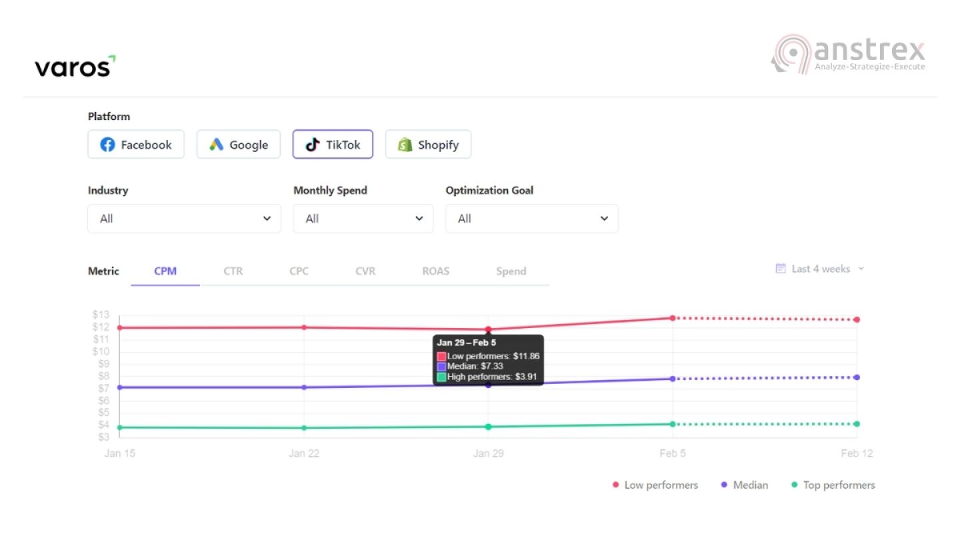The width and height of the screenshot is (960, 560).
Task: Switch to the CPC metric tab
Action: point(299,271)
